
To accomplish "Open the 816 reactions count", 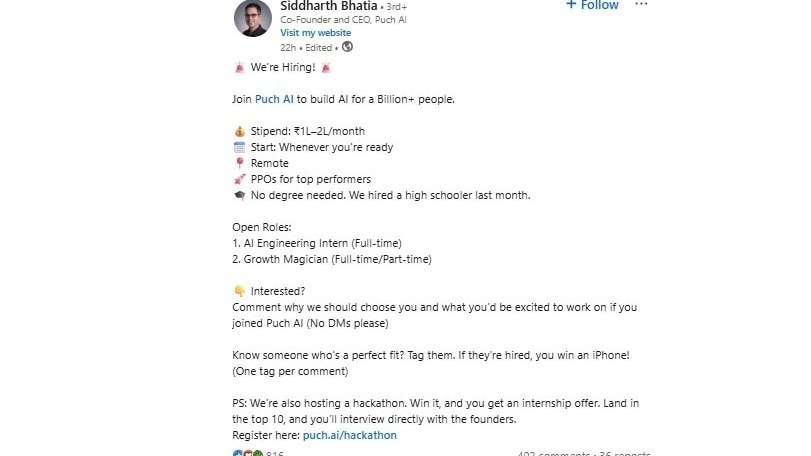I will [275, 454].
